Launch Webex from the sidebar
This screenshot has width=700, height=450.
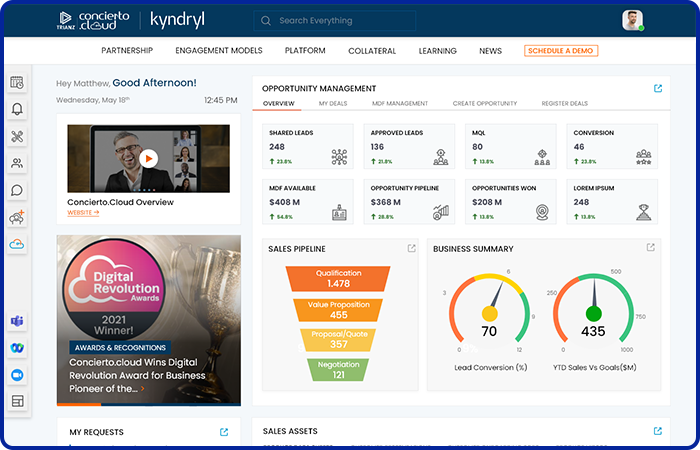coord(17,348)
